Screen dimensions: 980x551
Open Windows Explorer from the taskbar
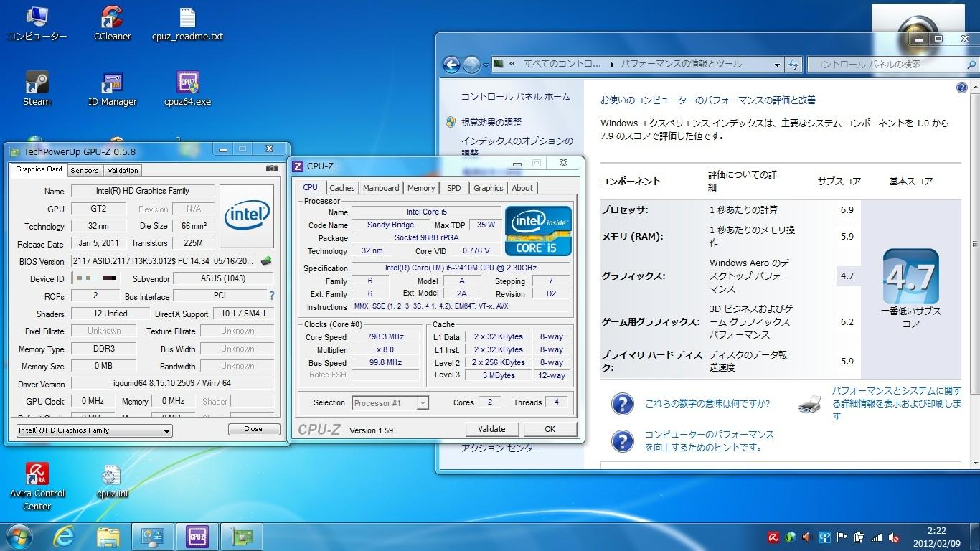[x=108, y=537]
